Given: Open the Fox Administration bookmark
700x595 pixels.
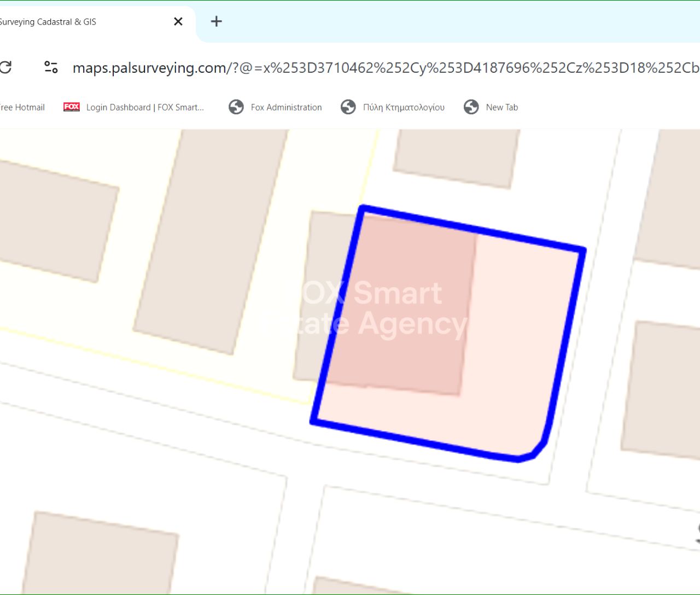Looking at the screenshot, I should pyautogui.click(x=276, y=107).
